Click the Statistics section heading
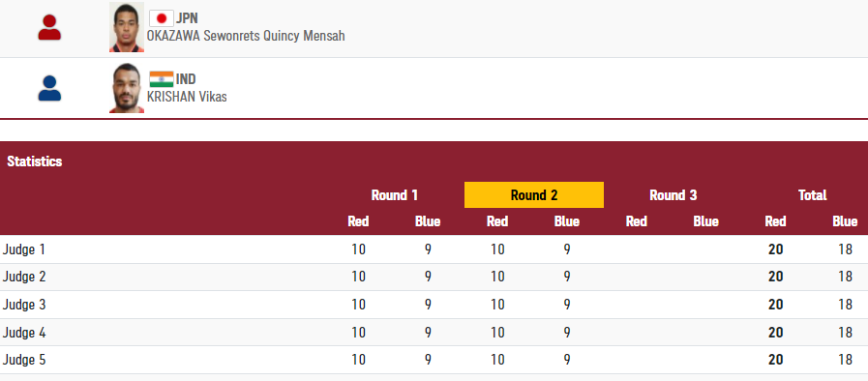Image resolution: width=868 pixels, height=381 pixels. click(34, 161)
